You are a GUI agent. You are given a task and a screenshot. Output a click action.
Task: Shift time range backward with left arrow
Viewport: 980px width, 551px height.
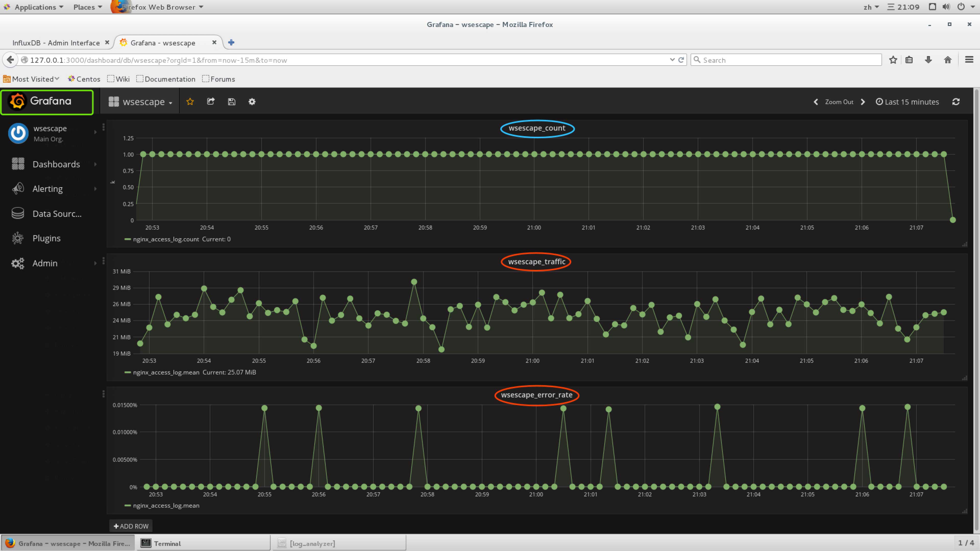pyautogui.click(x=816, y=102)
